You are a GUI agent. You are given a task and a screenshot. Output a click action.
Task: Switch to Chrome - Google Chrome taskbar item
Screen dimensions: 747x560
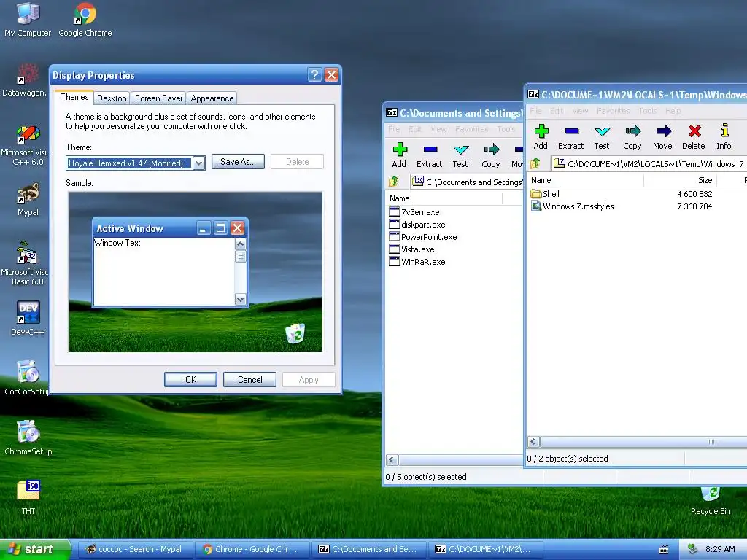coord(251,549)
